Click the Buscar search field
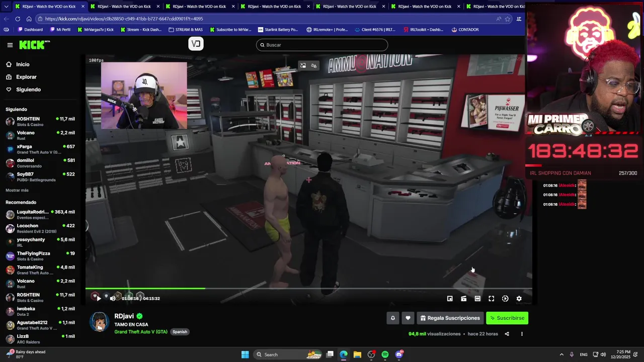Screen dimensions: 644x362 [x=322, y=45]
